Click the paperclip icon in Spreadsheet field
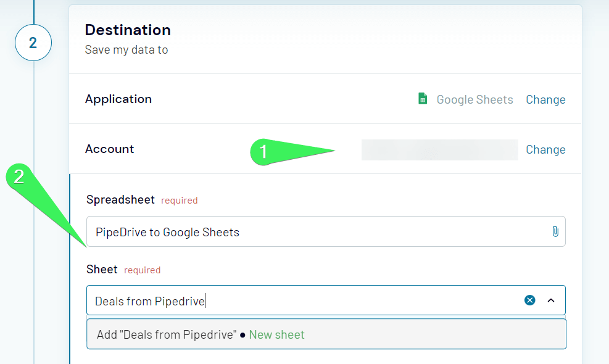Image resolution: width=609 pixels, height=364 pixels. 555,232
